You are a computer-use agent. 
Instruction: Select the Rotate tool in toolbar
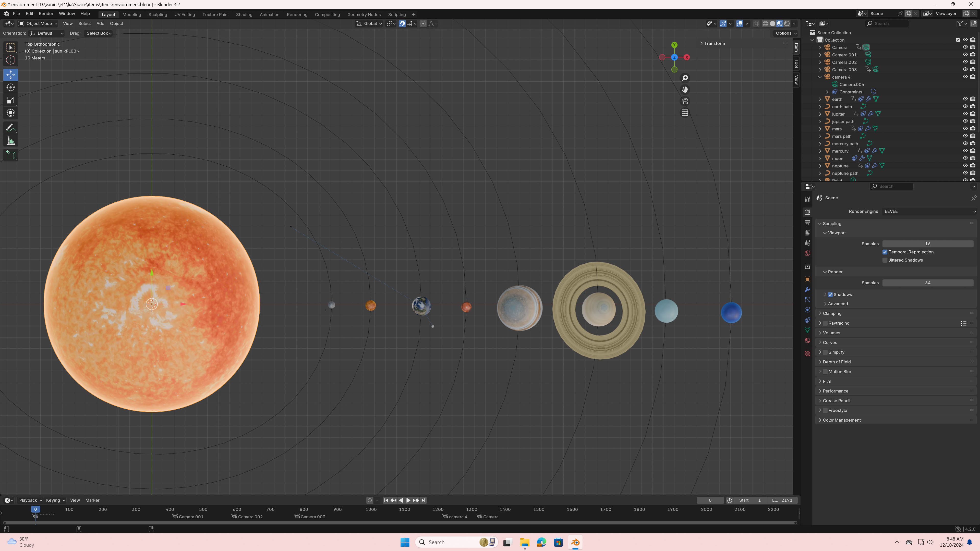point(11,88)
